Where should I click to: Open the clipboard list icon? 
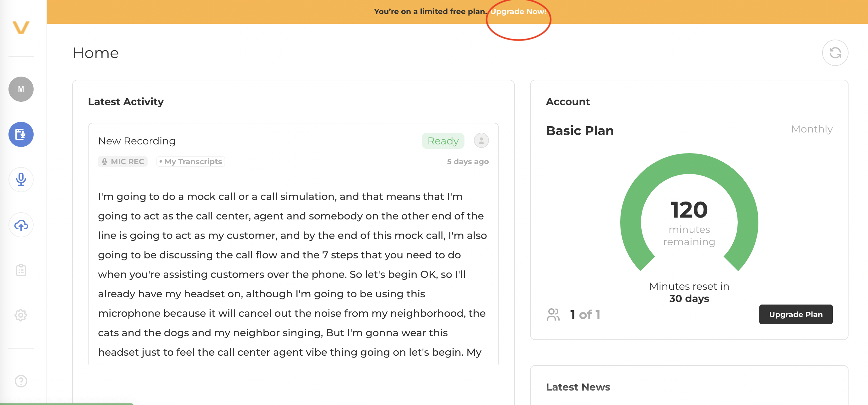(x=21, y=270)
